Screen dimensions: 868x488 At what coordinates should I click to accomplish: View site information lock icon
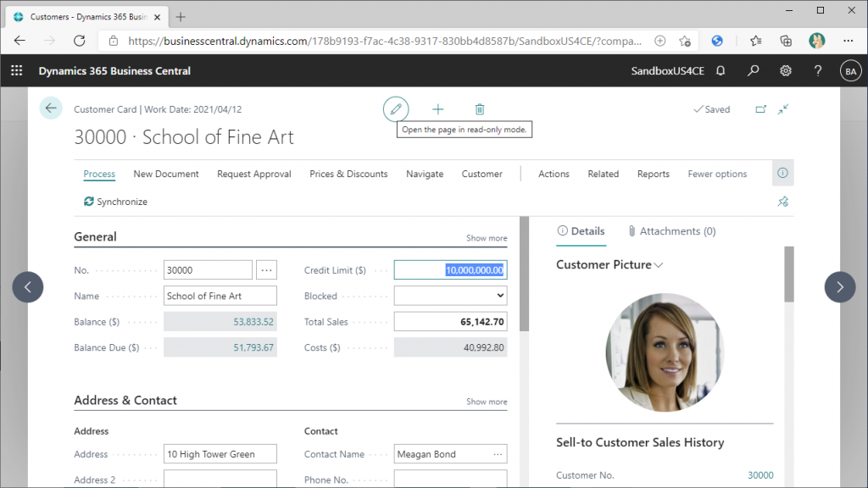[x=114, y=41]
